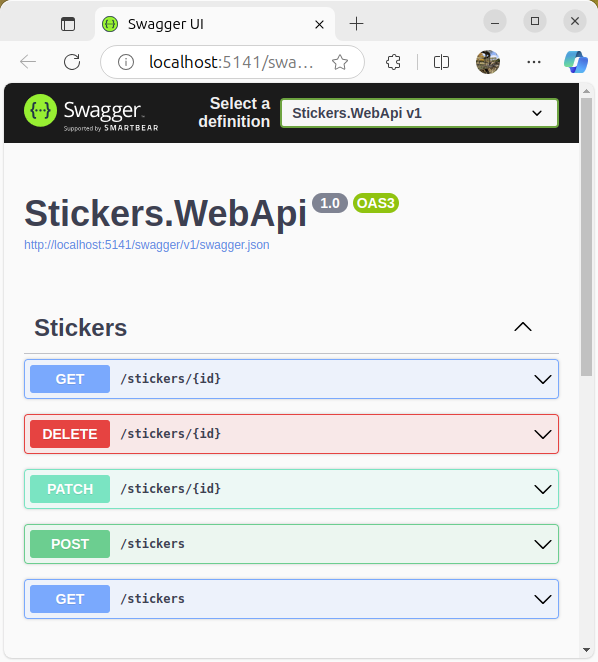
Task: Open the tab actions menu icon
Action: click(68, 24)
